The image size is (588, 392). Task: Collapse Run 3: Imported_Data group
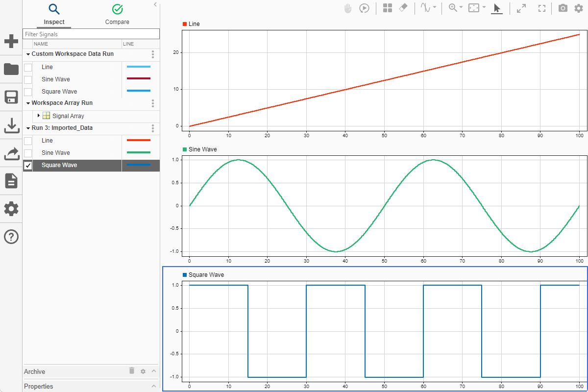[x=28, y=128]
